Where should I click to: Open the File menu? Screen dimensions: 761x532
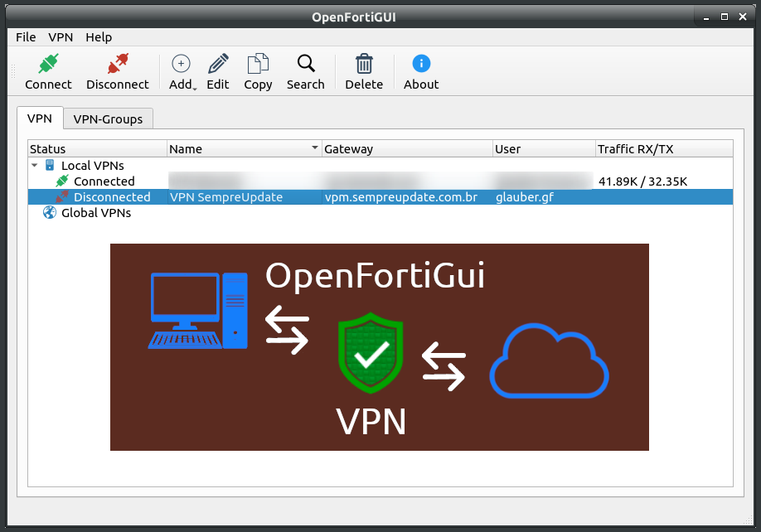click(x=26, y=37)
